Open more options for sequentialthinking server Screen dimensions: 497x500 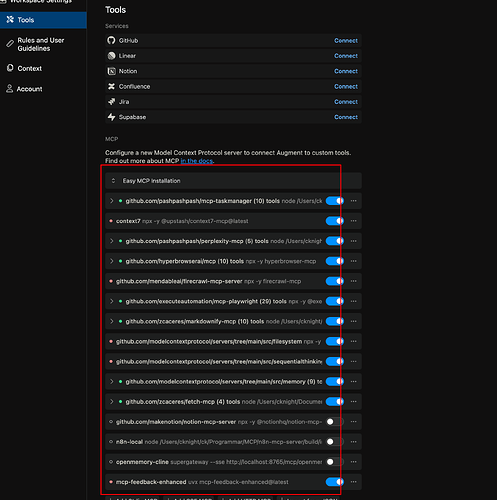coord(354,361)
